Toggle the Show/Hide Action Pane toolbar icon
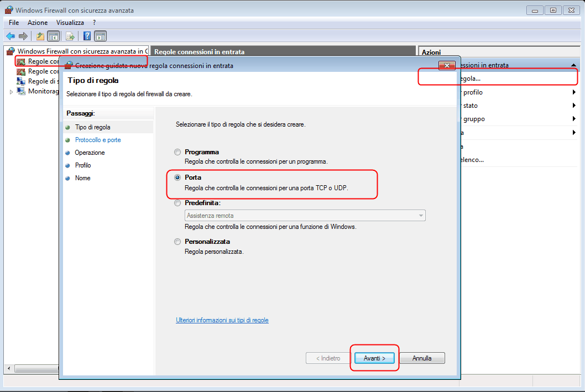The width and height of the screenshot is (585, 392). coord(101,36)
